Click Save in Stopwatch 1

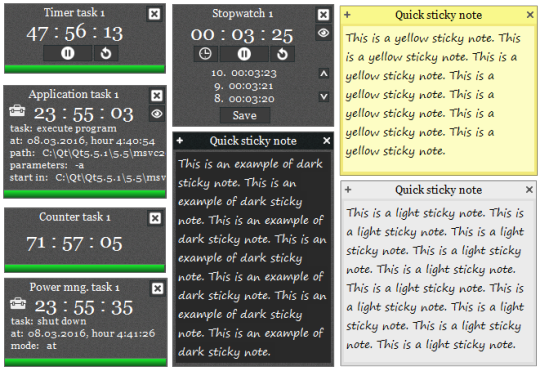[245, 115]
